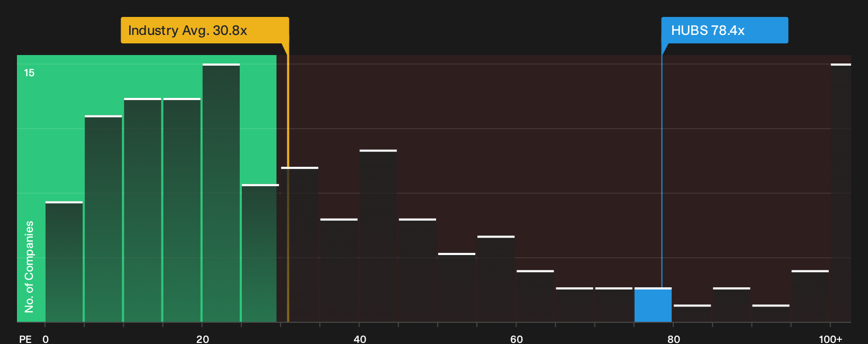Click the bar for PE 60-65
Viewport: 868px width, 344px height.
tap(535, 296)
